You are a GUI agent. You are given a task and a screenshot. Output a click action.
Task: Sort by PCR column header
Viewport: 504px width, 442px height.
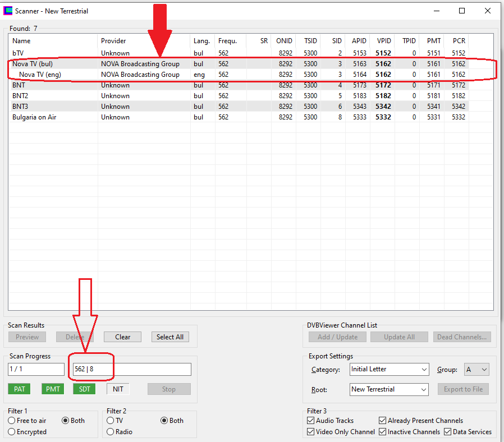456,41
